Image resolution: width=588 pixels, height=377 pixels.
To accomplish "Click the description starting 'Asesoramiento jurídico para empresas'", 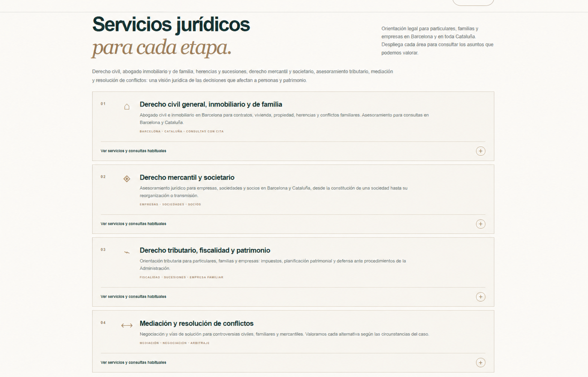I will [x=273, y=192].
